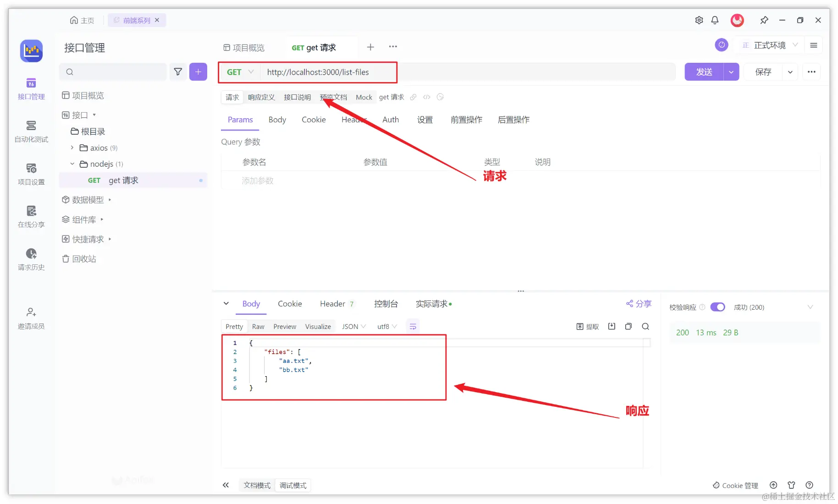Click the request URL field
The width and height of the screenshot is (838, 504).
[x=468, y=72]
